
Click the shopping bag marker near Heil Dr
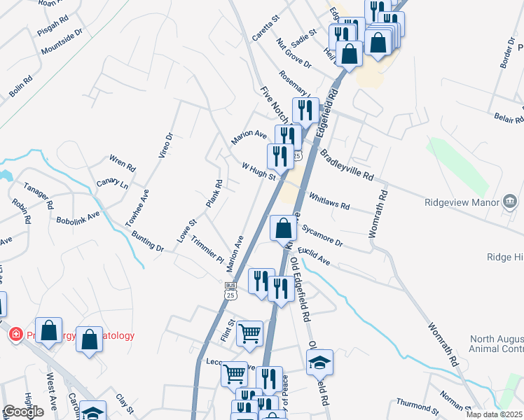pos(349,55)
